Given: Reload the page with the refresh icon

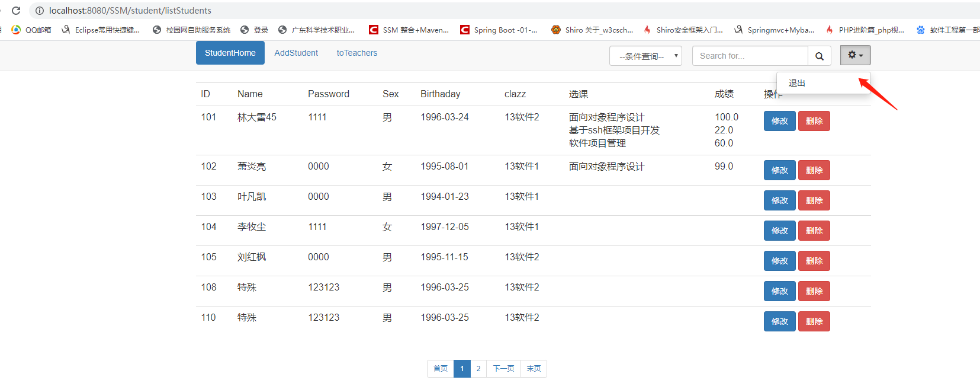Looking at the screenshot, I should [x=16, y=11].
